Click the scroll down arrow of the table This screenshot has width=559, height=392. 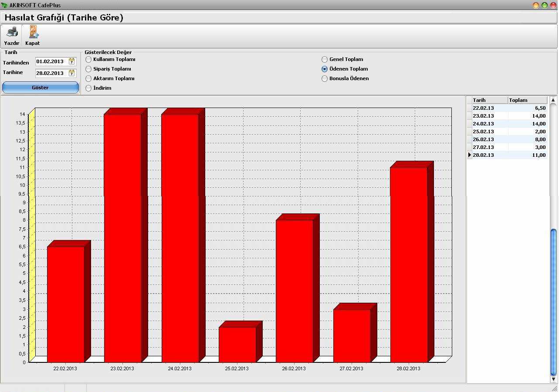coord(553,380)
